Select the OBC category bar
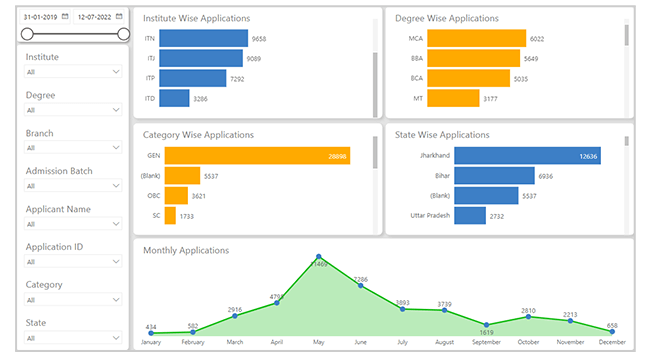 (x=176, y=195)
